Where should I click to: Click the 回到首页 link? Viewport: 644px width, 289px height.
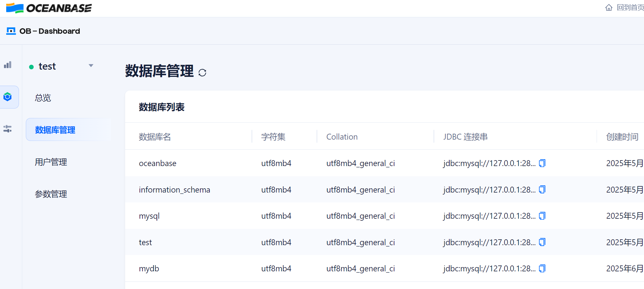coord(630,8)
